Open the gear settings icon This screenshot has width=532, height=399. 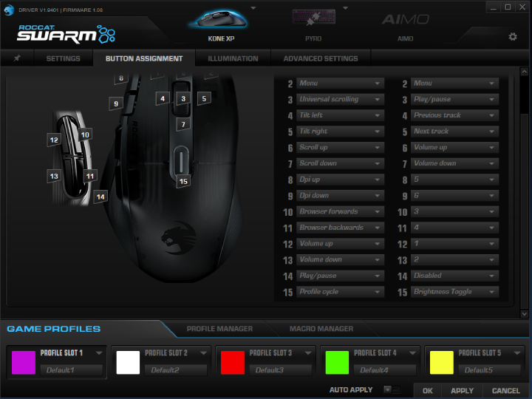pos(513,37)
